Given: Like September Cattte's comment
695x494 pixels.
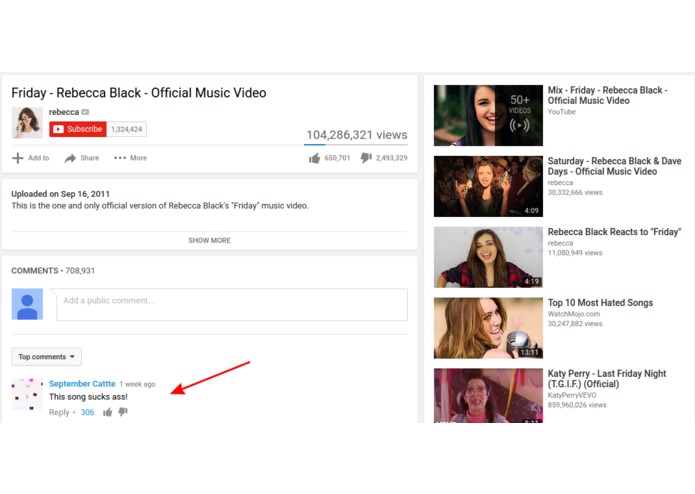Looking at the screenshot, I should [x=107, y=412].
